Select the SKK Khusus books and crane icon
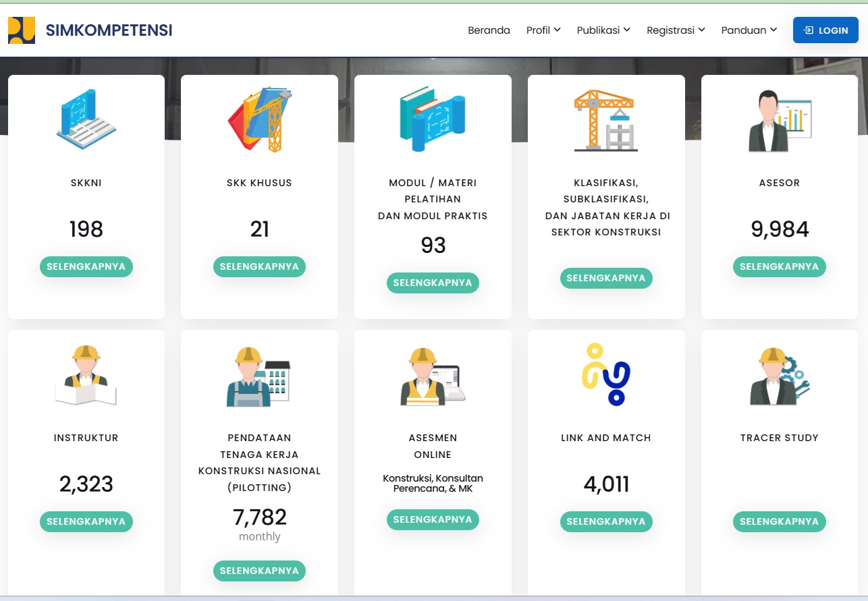 pos(259,119)
